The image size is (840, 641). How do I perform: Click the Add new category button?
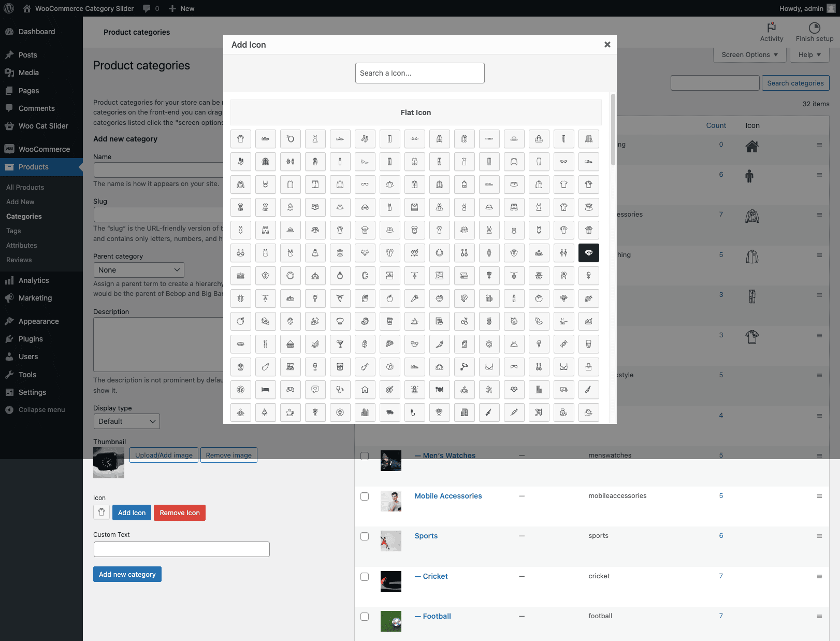tap(127, 574)
